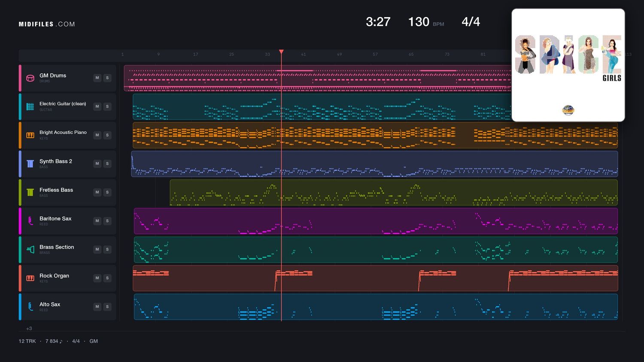Click the Alto Sax reed icon

[x=30, y=307]
